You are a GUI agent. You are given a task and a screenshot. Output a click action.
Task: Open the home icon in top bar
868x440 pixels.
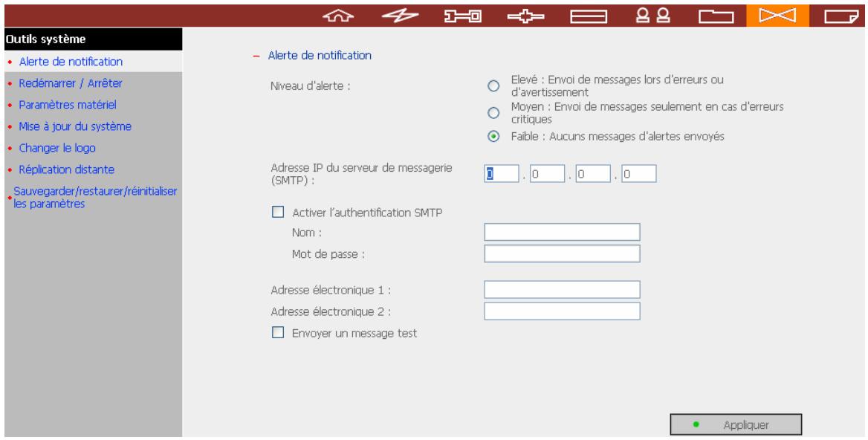(x=337, y=16)
